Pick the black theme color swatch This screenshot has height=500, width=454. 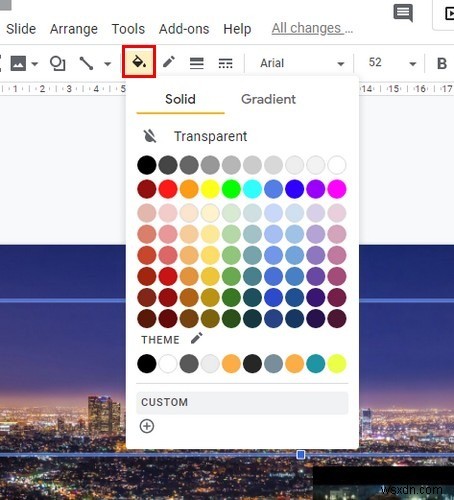pyautogui.click(x=147, y=363)
